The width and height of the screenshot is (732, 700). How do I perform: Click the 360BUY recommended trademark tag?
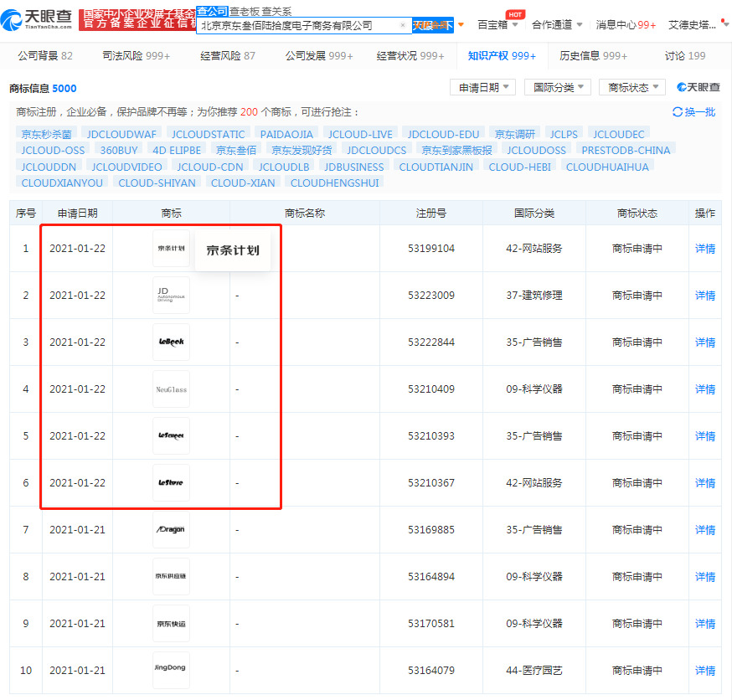click(119, 150)
